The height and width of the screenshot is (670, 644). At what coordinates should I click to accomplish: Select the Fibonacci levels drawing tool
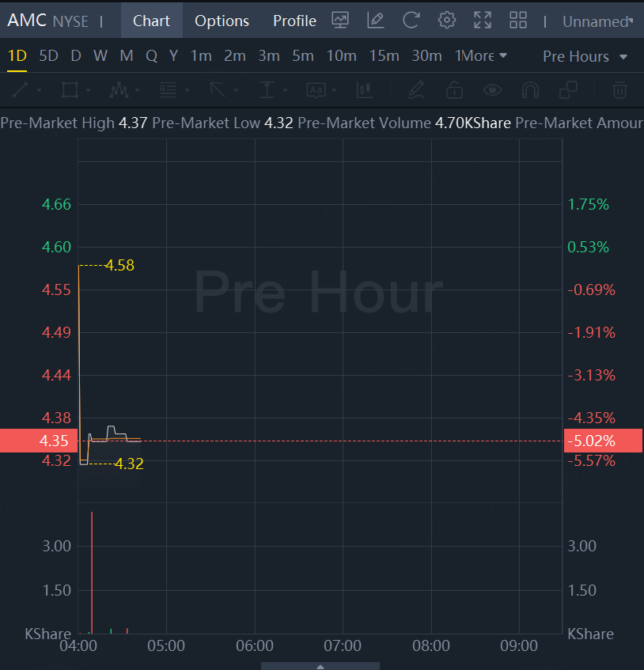[168, 90]
